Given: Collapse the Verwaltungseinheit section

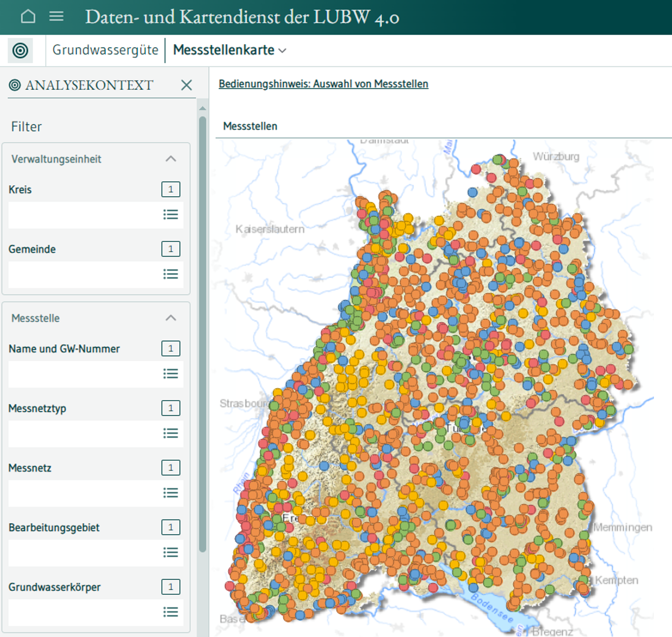Looking at the screenshot, I should pos(171,159).
